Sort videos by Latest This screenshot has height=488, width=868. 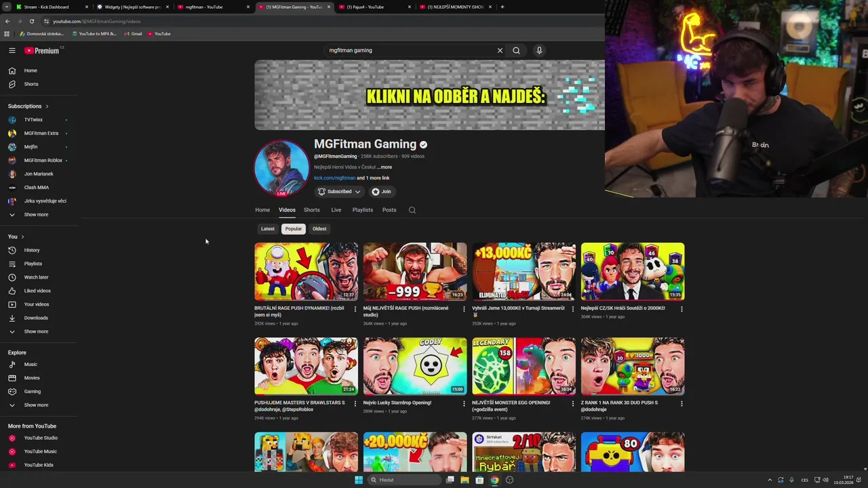click(x=268, y=229)
